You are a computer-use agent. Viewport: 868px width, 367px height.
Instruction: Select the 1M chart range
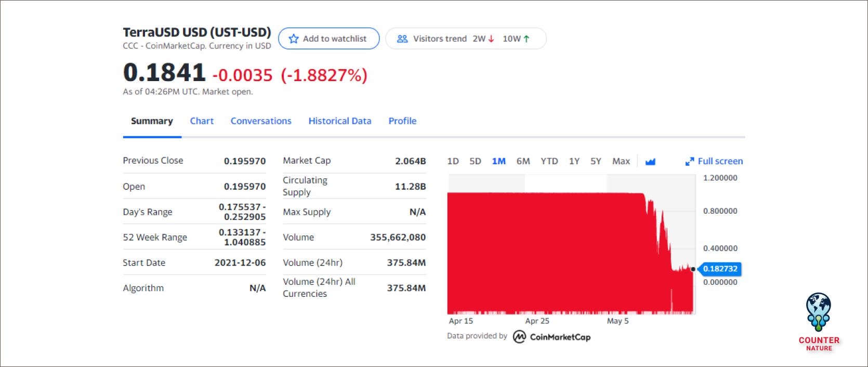pos(499,161)
